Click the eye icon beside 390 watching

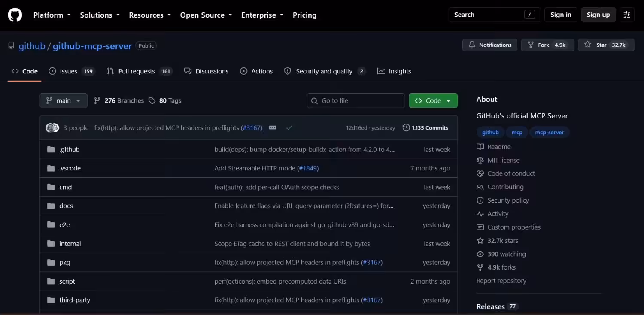480,254
